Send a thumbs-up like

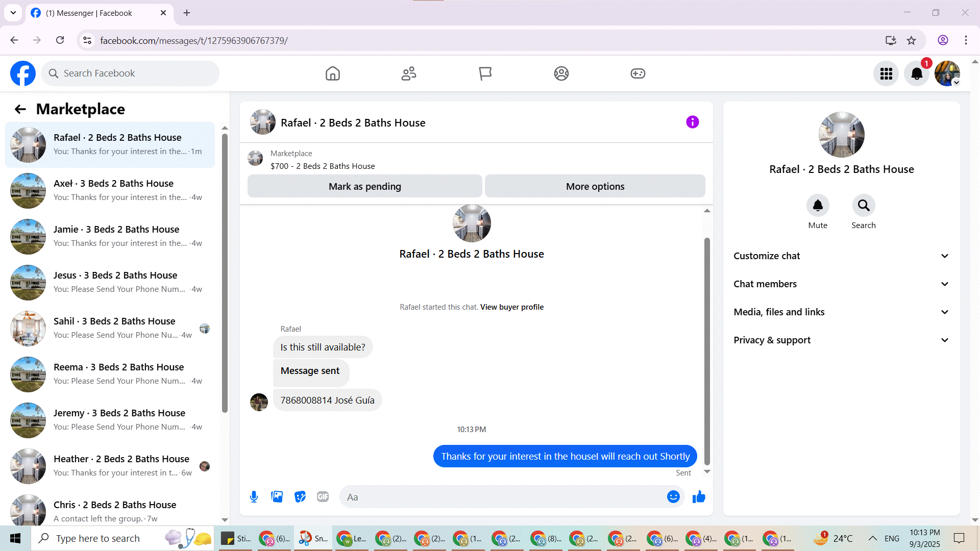click(x=699, y=497)
